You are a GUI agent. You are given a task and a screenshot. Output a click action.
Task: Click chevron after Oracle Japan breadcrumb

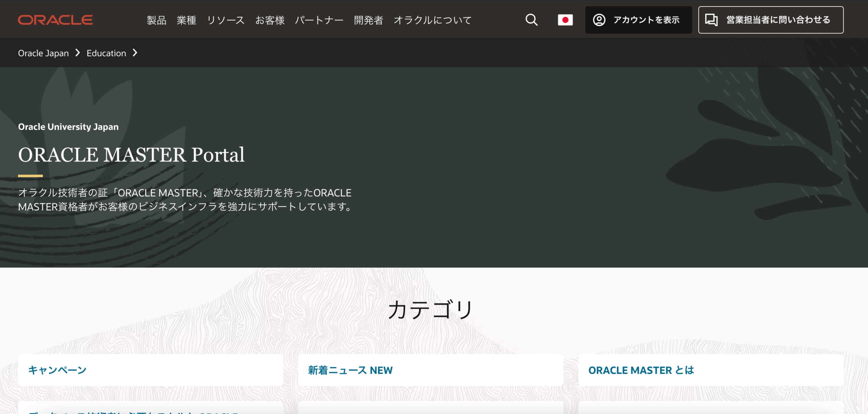(x=78, y=53)
